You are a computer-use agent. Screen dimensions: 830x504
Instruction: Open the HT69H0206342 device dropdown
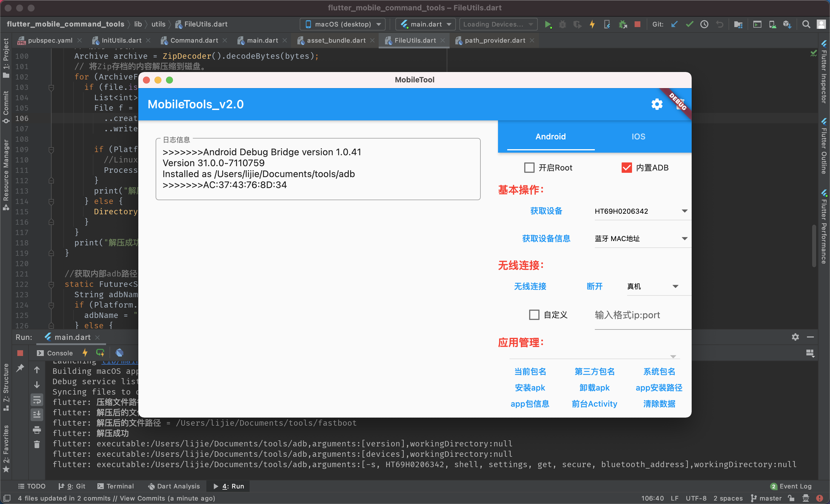(684, 211)
